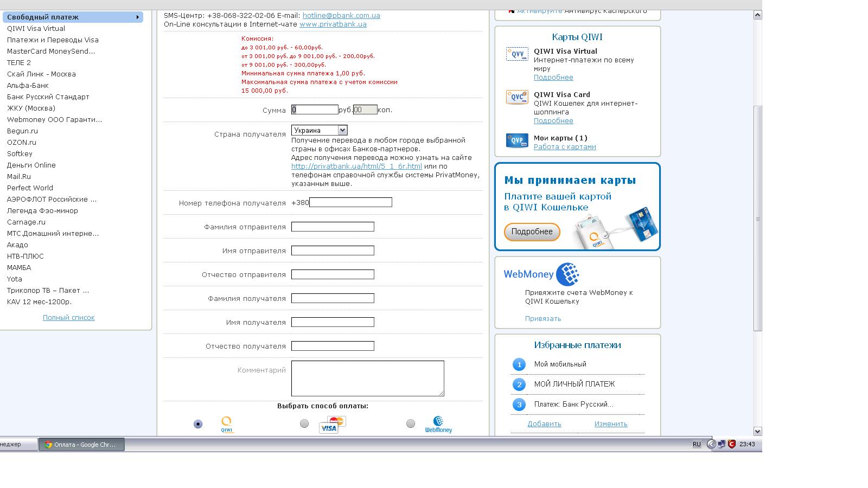Click favorite number 3 circle icon
Image resolution: width=868 pixels, height=488 pixels.
tap(519, 404)
